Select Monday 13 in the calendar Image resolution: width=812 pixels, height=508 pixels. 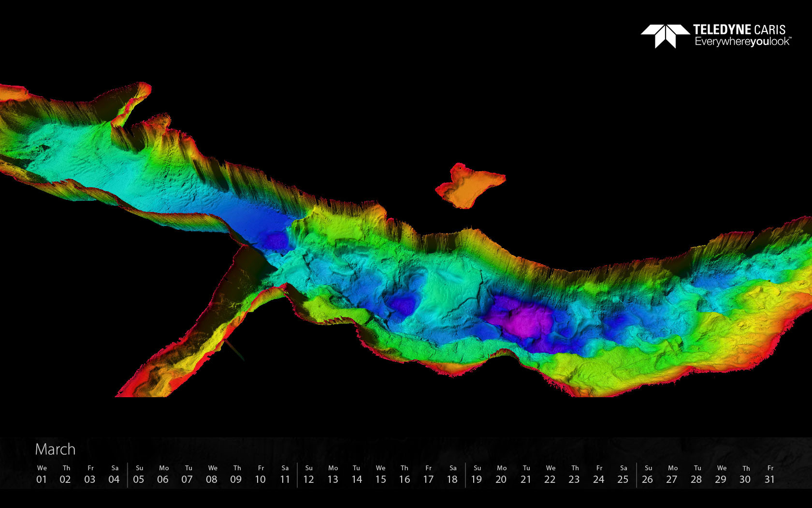(333, 475)
